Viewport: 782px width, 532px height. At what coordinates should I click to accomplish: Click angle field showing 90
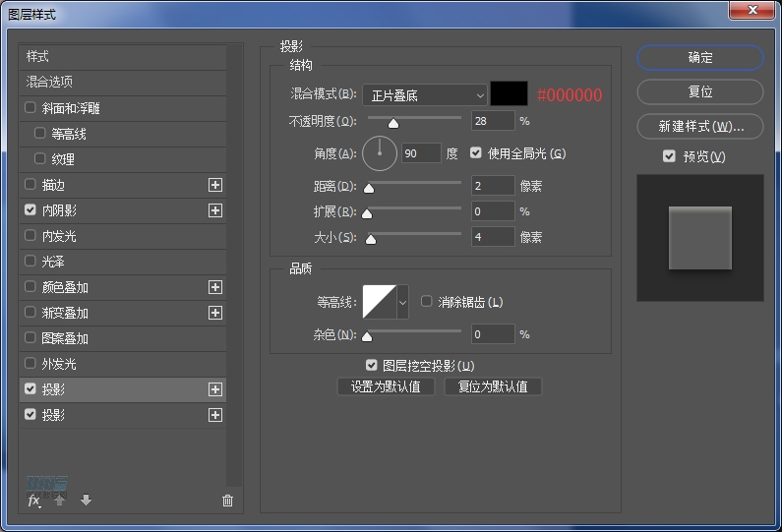coord(421,153)
